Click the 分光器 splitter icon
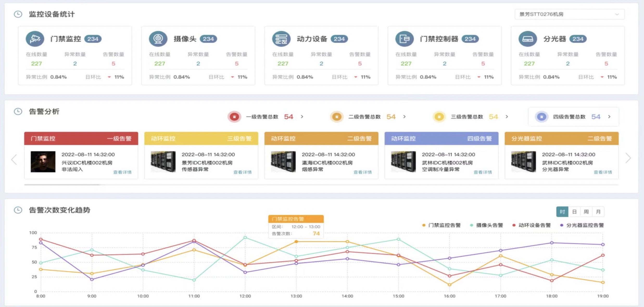644x307 pixels. coord(528,39)
